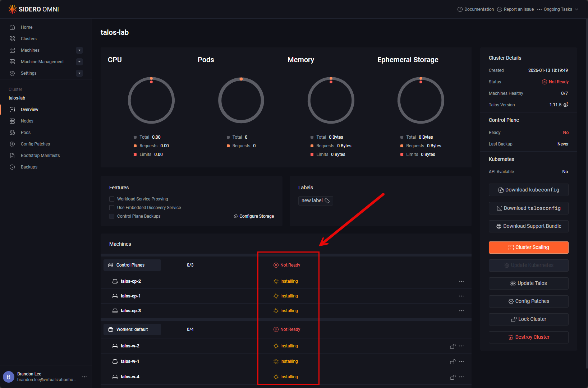
Task: Toggle the lock icon for talos-w-4
Action: (453, 377)
